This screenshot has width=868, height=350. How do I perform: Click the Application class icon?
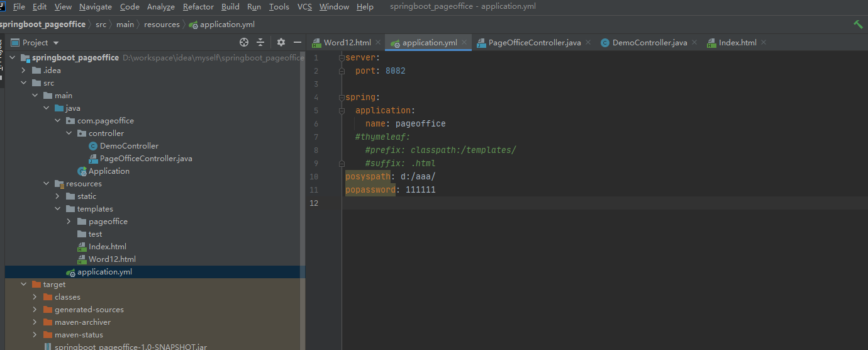[82, 171]
